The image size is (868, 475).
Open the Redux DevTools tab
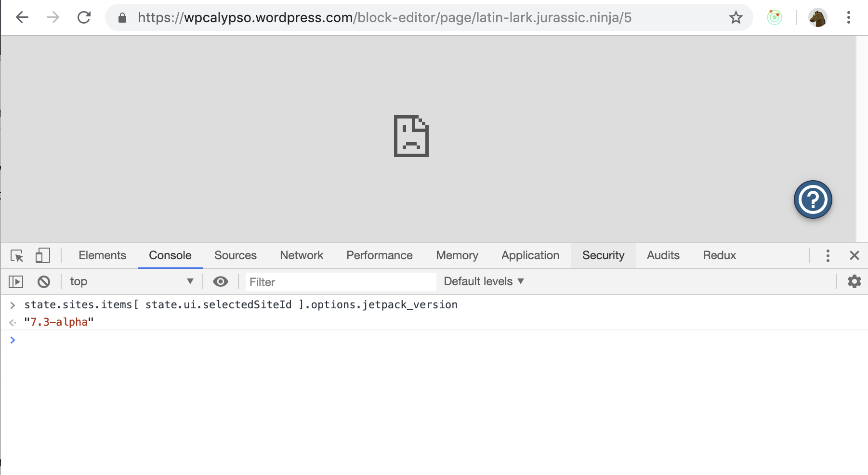pyautogui.click(x=719, y=255)
